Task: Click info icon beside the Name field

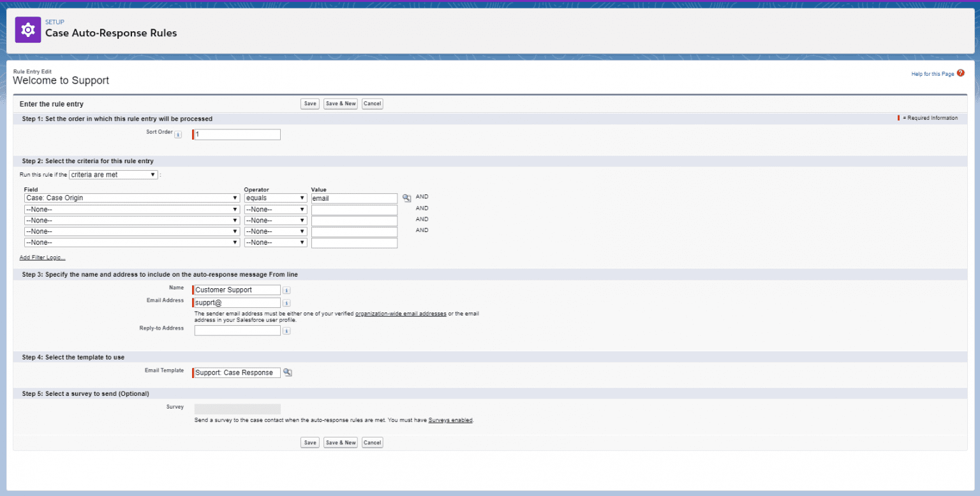Action: (286, 290)
